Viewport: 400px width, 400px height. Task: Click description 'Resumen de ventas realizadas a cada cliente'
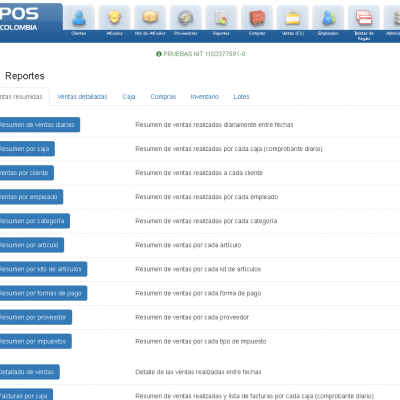199,173
